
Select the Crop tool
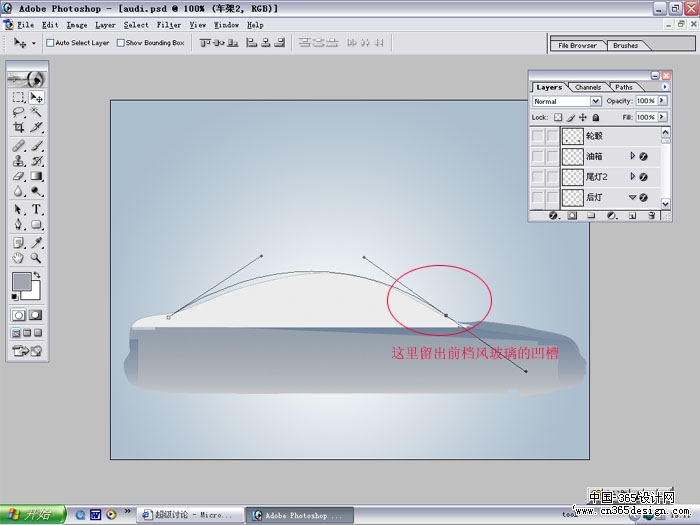(18, 127)
